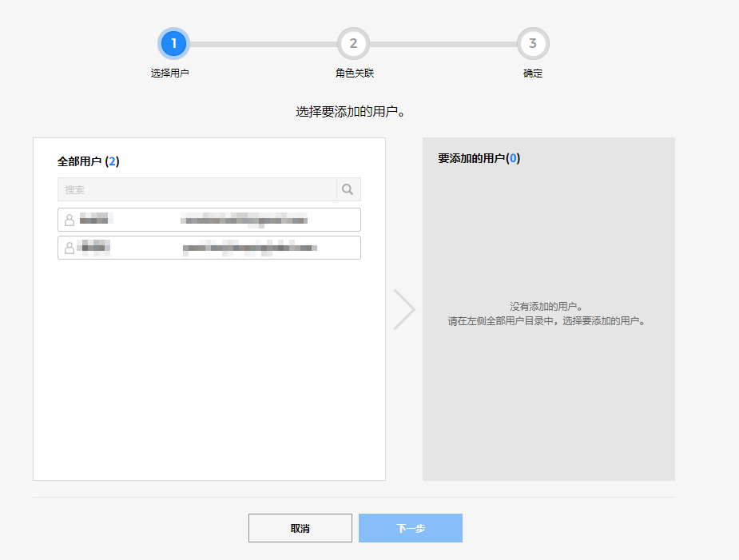Screen dimensions: 739x560
Task: Click the search magnifier icon
Action: click(348, 189)
